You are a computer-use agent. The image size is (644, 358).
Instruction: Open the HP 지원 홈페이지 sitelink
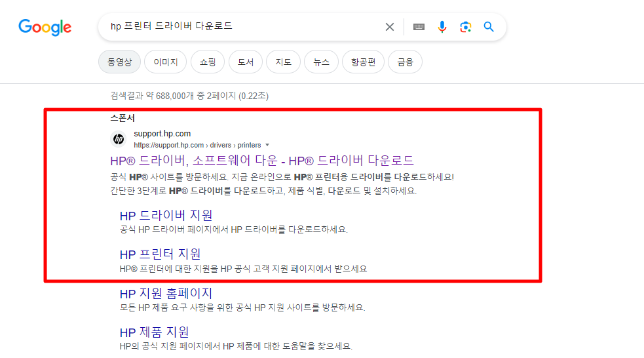[x=166, y=294]
